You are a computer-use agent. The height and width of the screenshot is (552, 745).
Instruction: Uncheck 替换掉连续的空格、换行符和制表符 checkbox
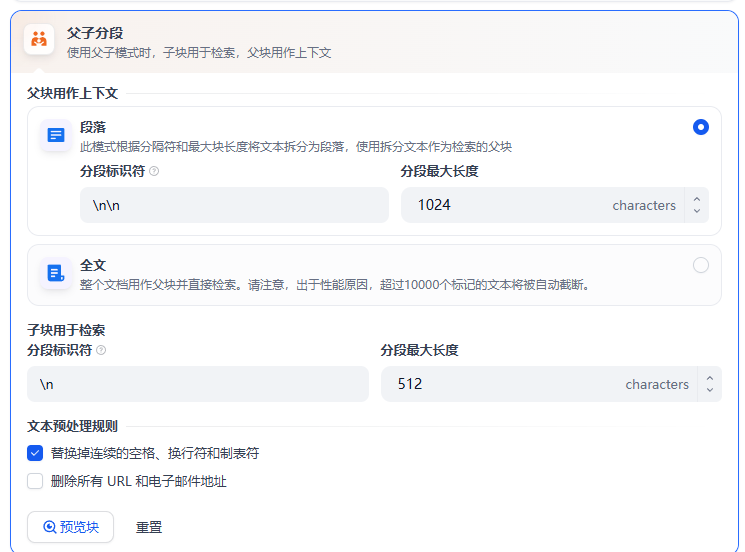pos(35,453)
